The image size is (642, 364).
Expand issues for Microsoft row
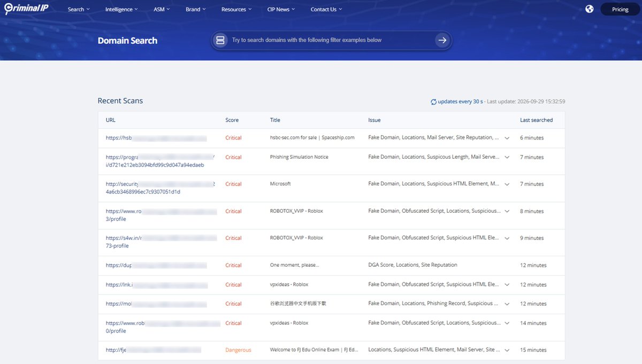click(x=507, y=184)
